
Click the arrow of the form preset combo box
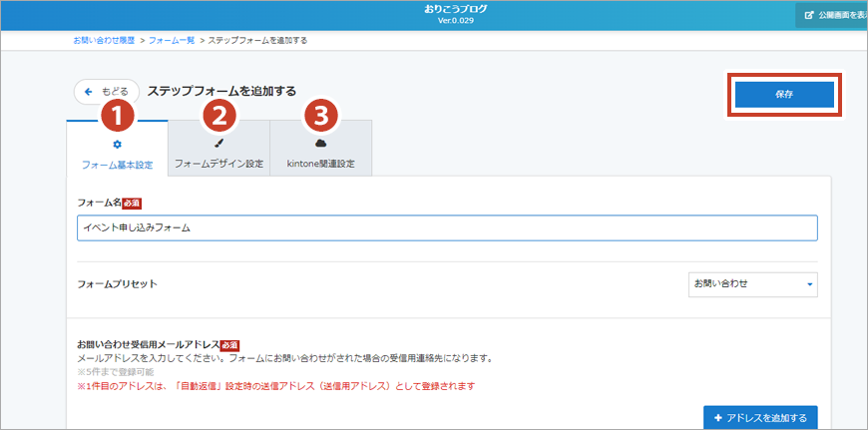coord(810,284)
